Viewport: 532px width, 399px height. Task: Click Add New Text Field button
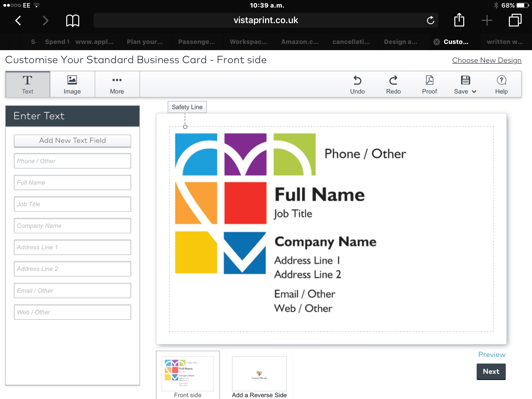coord(72,141)
